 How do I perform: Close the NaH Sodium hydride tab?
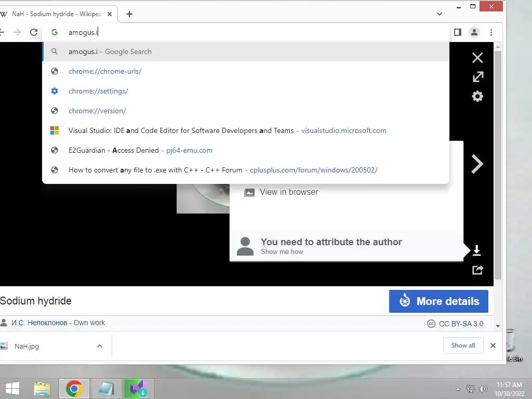110,14
